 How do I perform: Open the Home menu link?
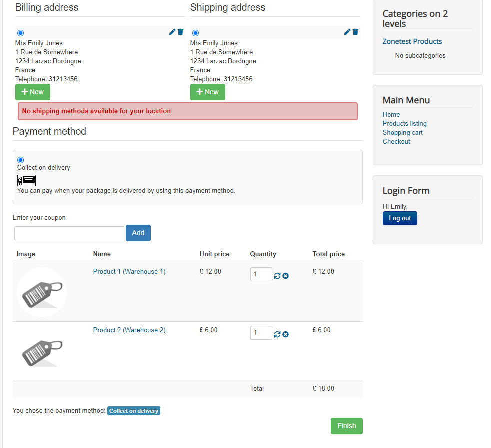[x=391, y=114]
